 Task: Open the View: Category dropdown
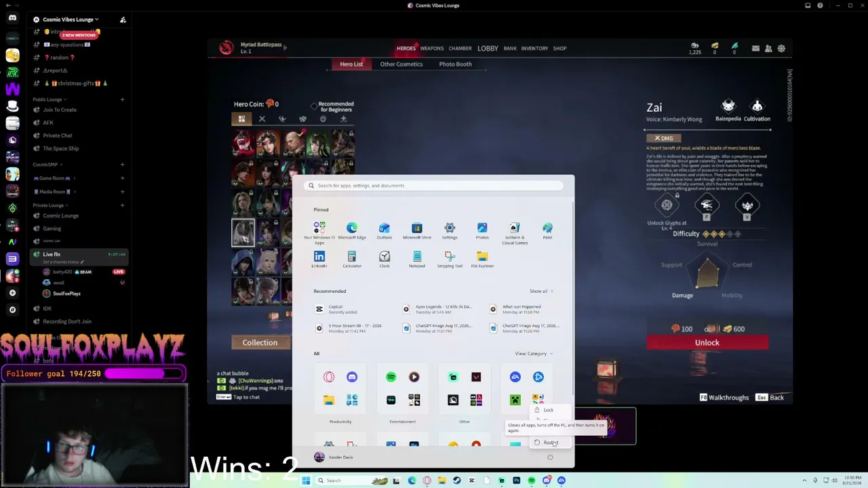(534, 354)
